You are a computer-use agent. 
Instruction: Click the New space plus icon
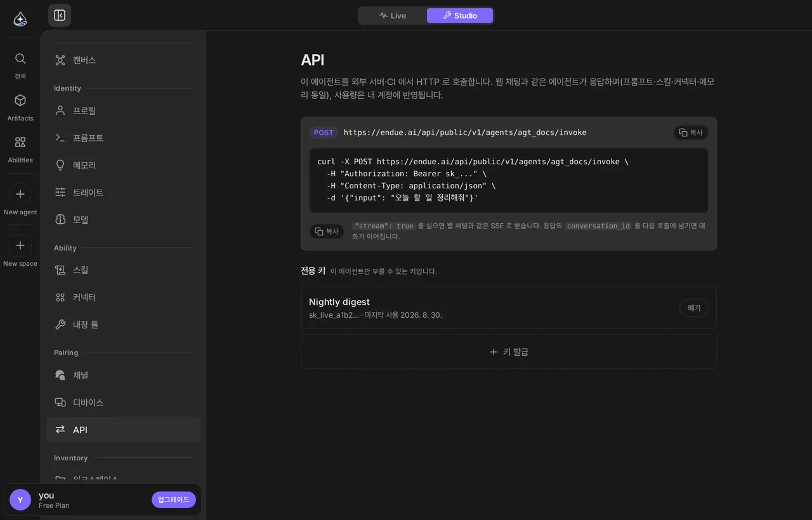(x=20, y=245)
